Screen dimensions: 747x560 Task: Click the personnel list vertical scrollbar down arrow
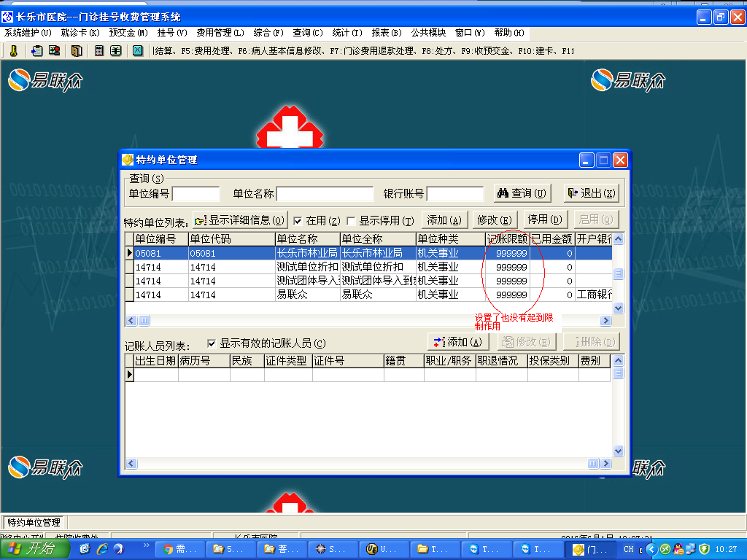click(x=619, y=451)
